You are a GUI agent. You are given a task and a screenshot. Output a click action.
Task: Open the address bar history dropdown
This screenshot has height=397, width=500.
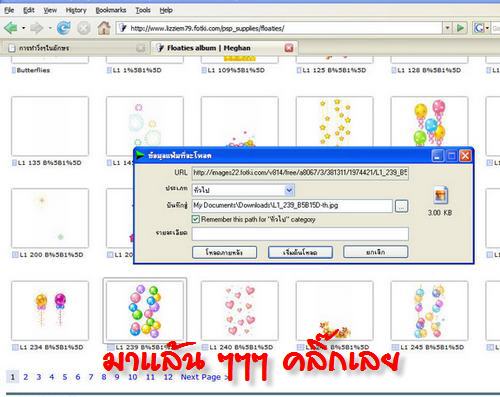(447, 28)
